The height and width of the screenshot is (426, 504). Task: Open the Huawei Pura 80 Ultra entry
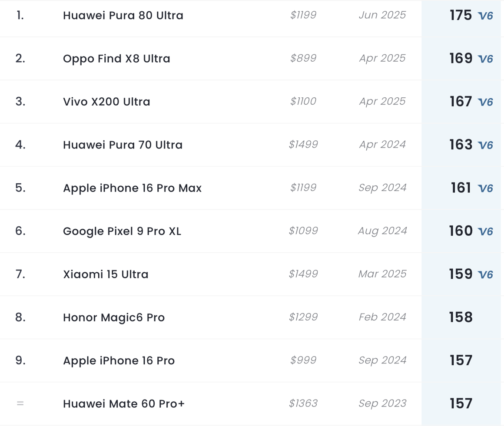pyautogui.click(x=123, y=15)
